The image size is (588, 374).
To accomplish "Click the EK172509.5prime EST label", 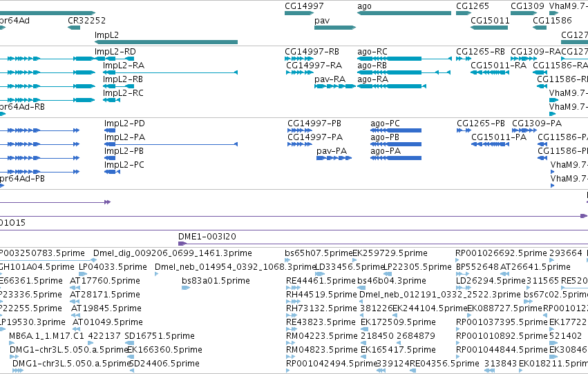I will pos(398,323).
